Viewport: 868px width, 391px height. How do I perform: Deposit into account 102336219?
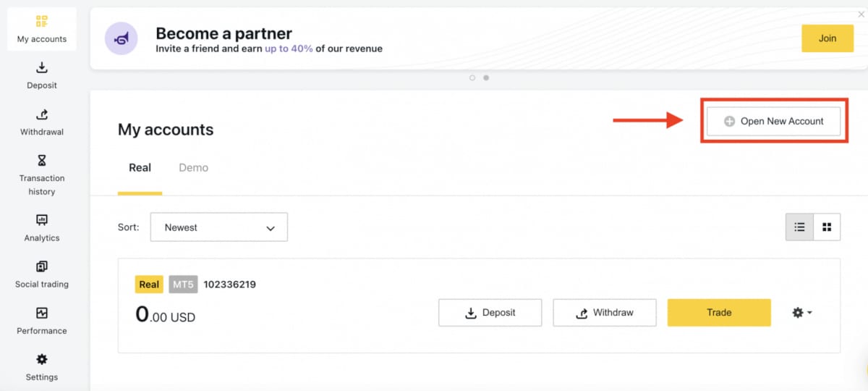tap(490, 313)
